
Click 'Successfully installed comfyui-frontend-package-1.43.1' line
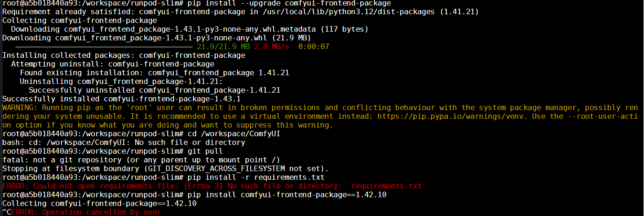[121, 99]
